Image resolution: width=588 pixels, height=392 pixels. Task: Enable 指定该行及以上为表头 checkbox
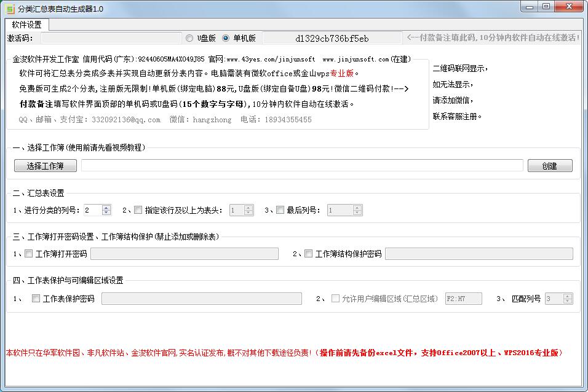click(x=138, y=210)
